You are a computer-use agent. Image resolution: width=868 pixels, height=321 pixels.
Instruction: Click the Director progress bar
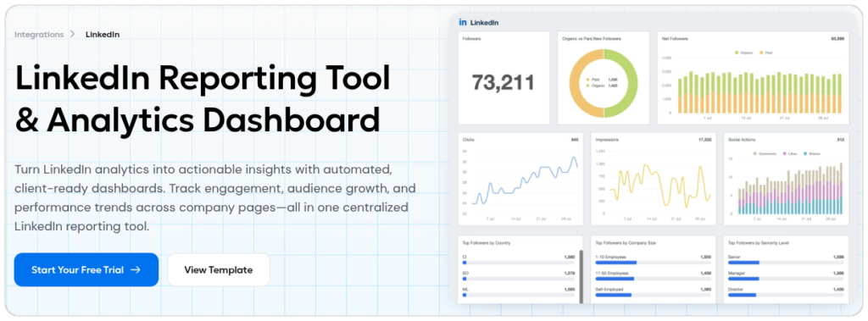coord(786,295)
